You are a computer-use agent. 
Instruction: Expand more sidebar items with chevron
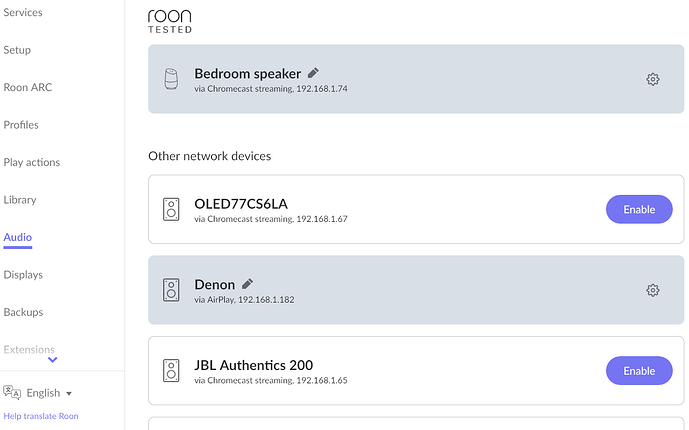[x=52, y=360]
